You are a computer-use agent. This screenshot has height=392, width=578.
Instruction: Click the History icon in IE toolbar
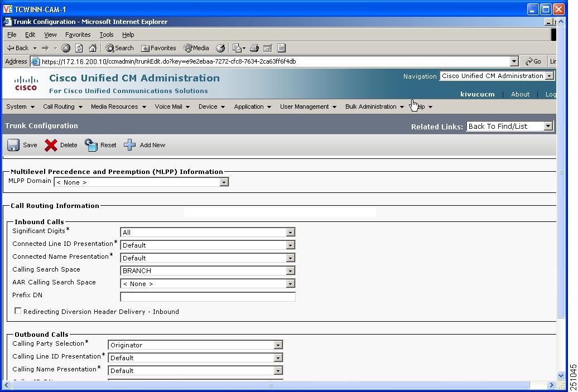click(220, 48)
